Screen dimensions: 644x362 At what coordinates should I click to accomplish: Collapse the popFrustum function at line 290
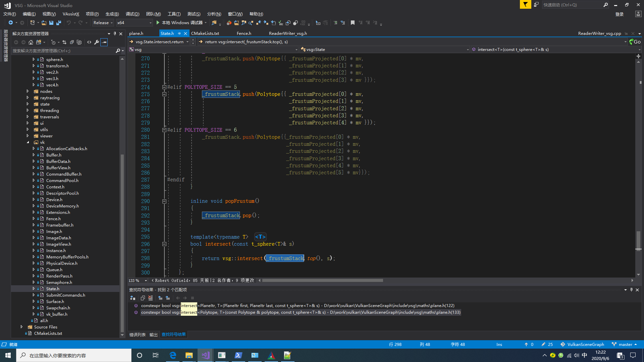[x=164, y=201]
